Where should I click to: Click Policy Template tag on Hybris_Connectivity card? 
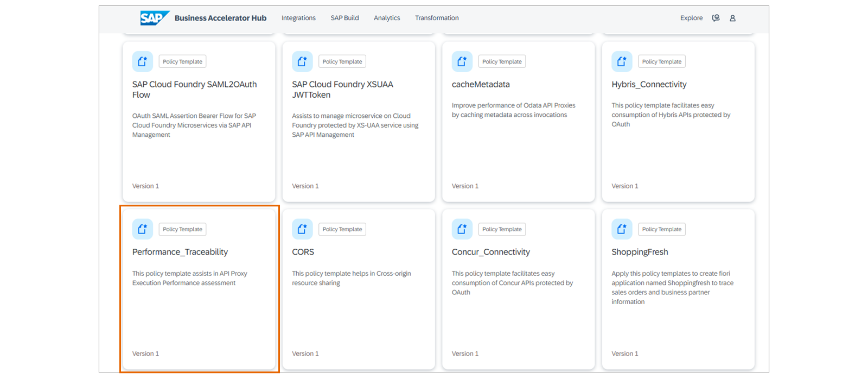[662, 61]
